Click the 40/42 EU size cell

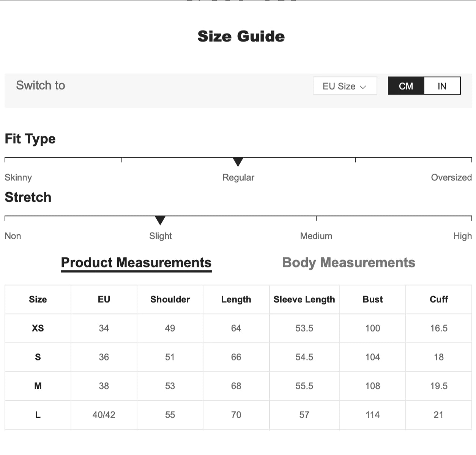[104, 415]
